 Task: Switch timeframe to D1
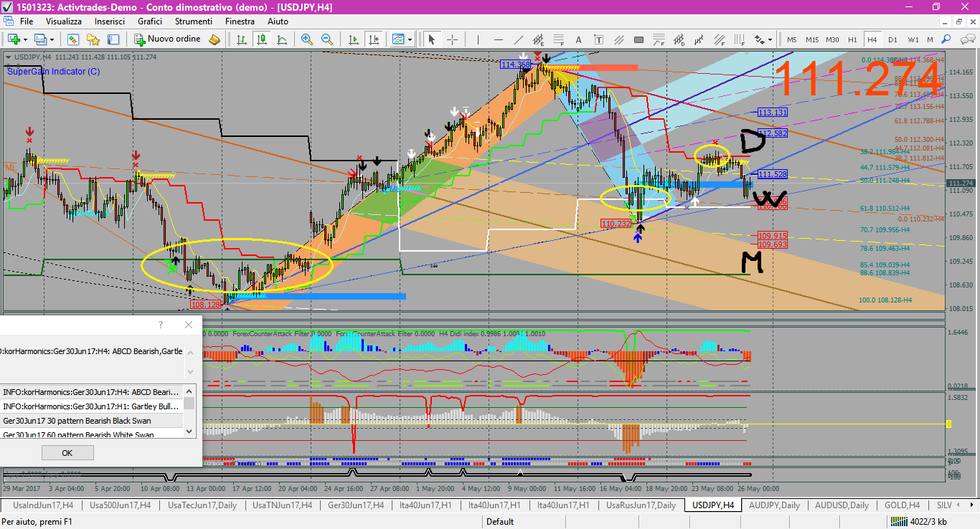tap(892, 39)
